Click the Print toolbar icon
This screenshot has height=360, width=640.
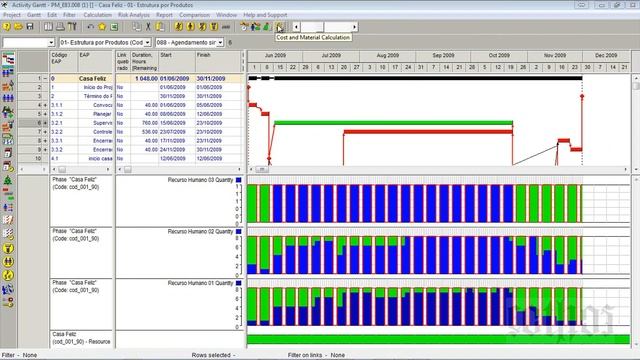tap(60, 27)
